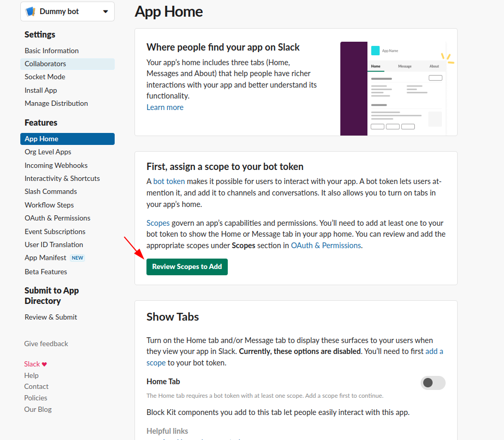Click Give feedback link
Screen dimensions: 504x440
(46, 344)
